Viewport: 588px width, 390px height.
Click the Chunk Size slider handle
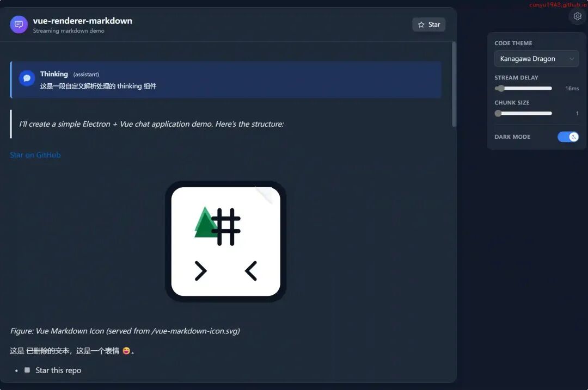(498, 114)
